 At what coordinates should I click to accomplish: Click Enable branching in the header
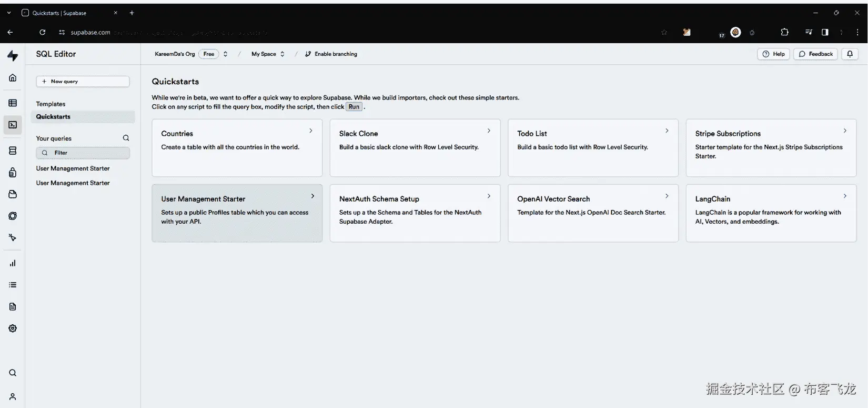point(331,54)
